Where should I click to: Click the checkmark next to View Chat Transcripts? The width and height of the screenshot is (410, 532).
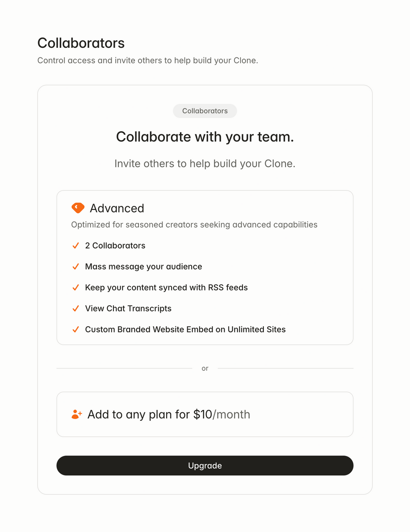(76, 308)
